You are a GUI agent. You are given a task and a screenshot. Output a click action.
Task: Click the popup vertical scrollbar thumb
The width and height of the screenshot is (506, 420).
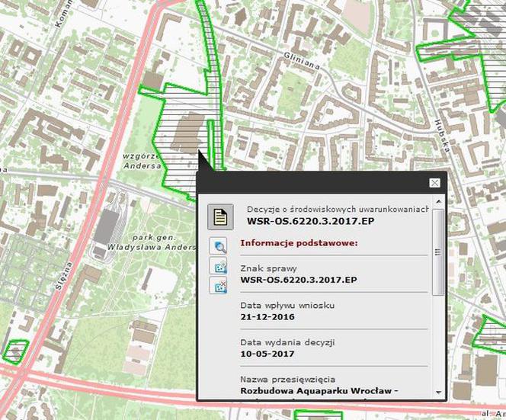point(438,252)
